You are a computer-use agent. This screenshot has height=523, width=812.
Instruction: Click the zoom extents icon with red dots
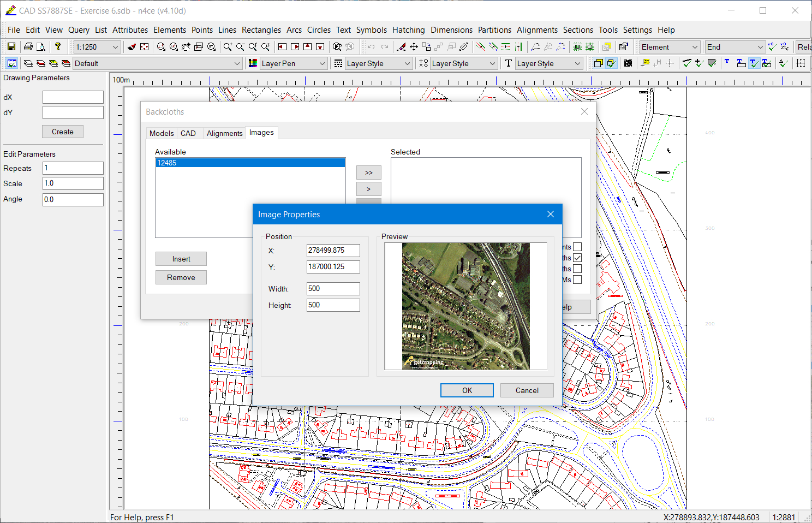pyautogui.click(x=144, y=47)
